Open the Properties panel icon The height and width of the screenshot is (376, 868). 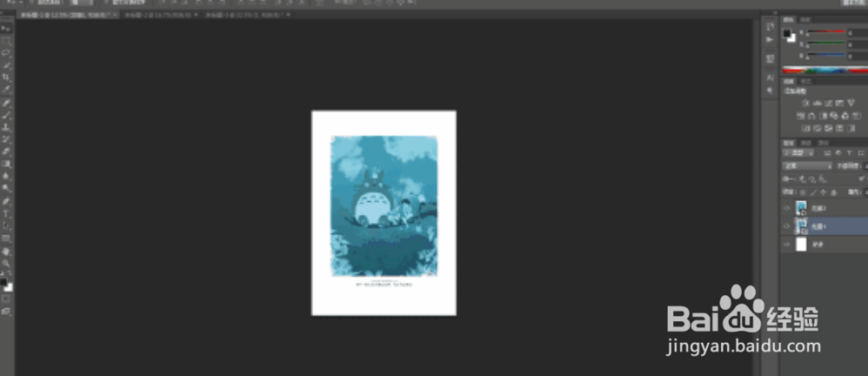[770, 58]
